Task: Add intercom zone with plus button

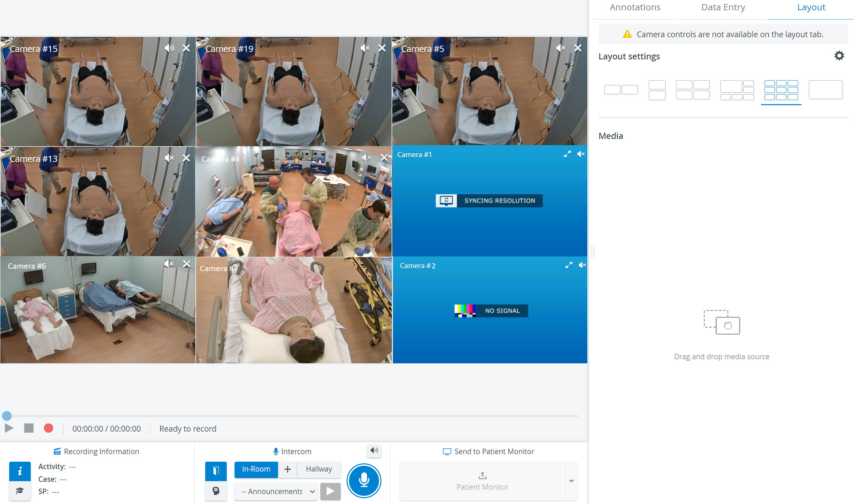Action: point(288,469)
